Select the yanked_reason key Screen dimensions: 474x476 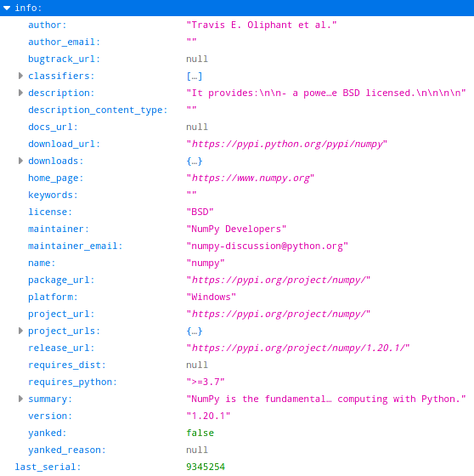pyautogui.click(x=67, y=450)
